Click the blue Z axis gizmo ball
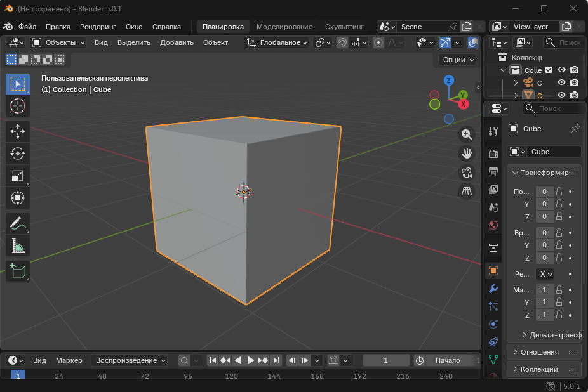The width and height of the screenshot is (588, 392). coord(448,80)
